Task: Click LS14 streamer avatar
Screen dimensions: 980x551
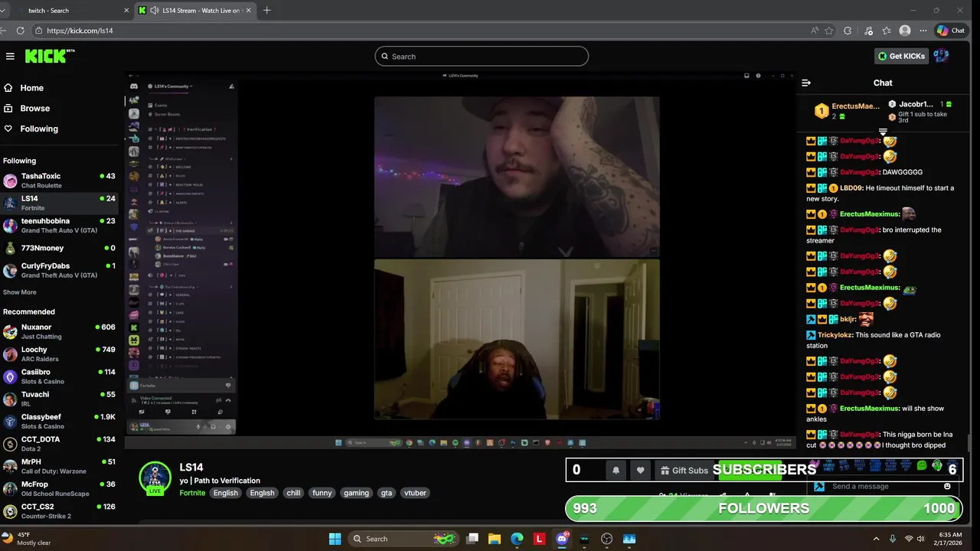Action: coord(155,478)
